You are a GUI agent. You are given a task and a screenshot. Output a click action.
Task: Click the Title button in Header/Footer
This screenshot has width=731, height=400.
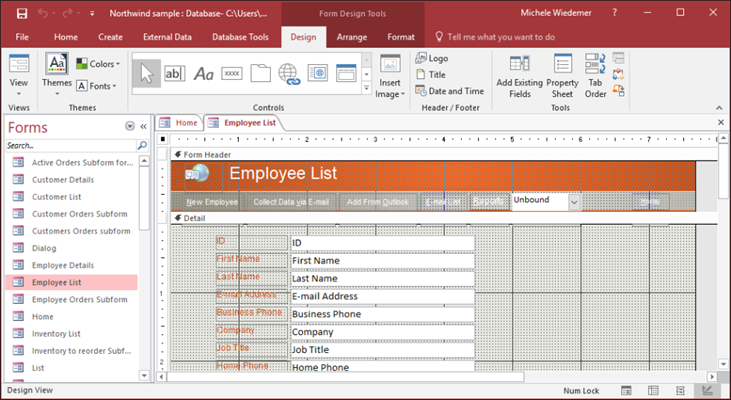(431, 75)
